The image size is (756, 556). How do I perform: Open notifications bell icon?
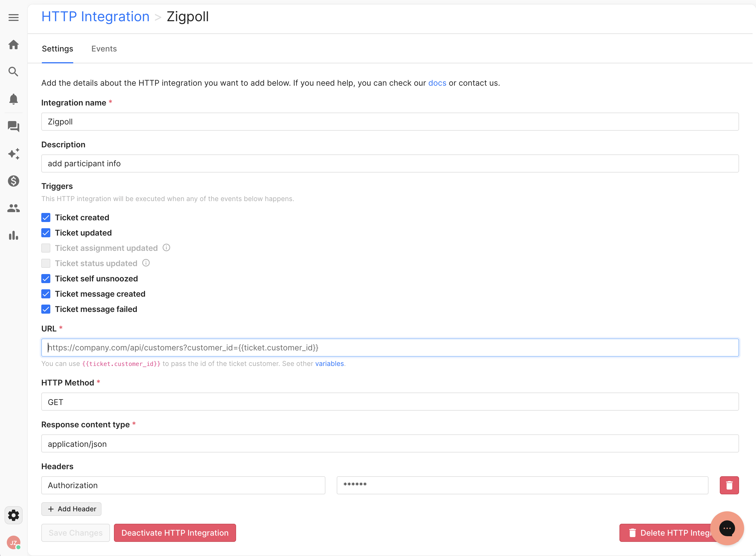click(x=14, y=99)
